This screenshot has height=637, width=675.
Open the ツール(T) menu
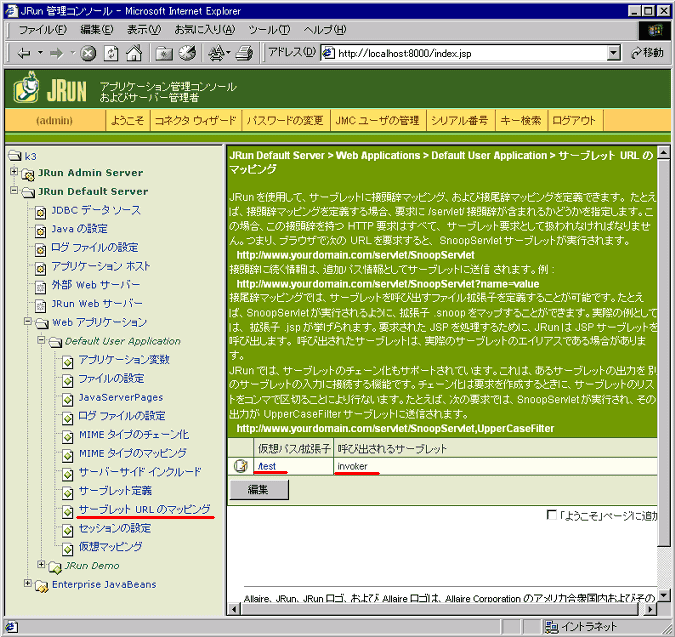point(269,30)
